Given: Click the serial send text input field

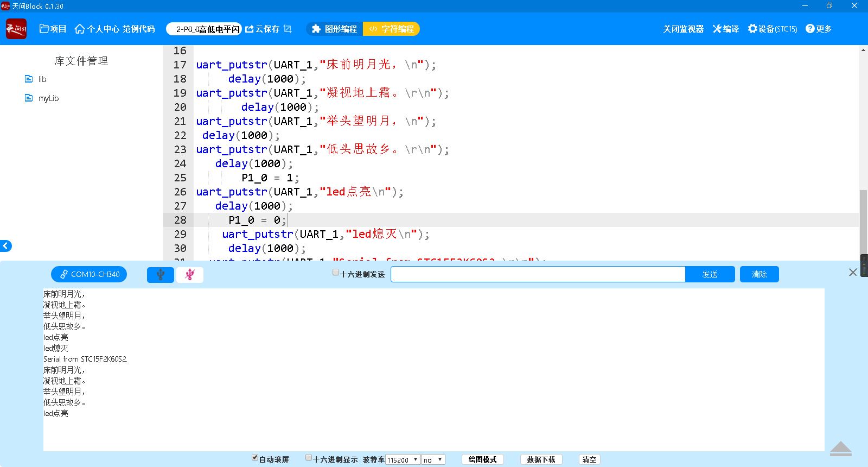Looking at the screenshot, I should pyautogui.click(x=538, y=274).
